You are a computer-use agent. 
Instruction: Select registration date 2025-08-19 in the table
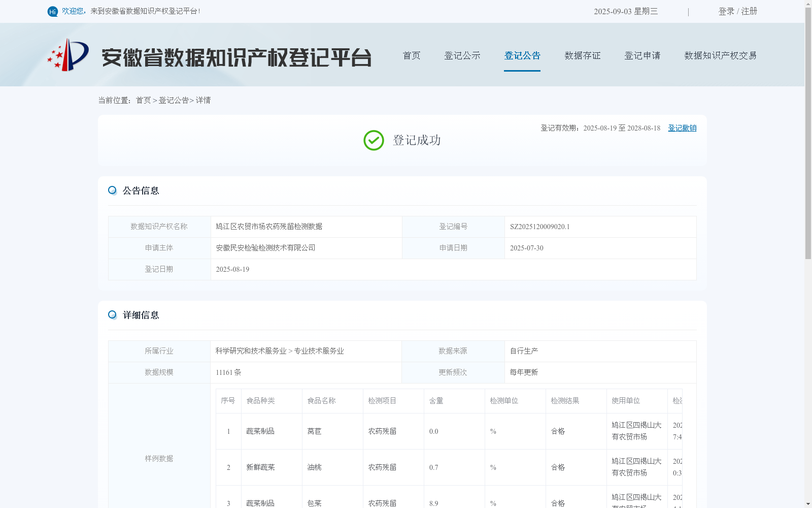pyautogui.click(x=232, y=269)
